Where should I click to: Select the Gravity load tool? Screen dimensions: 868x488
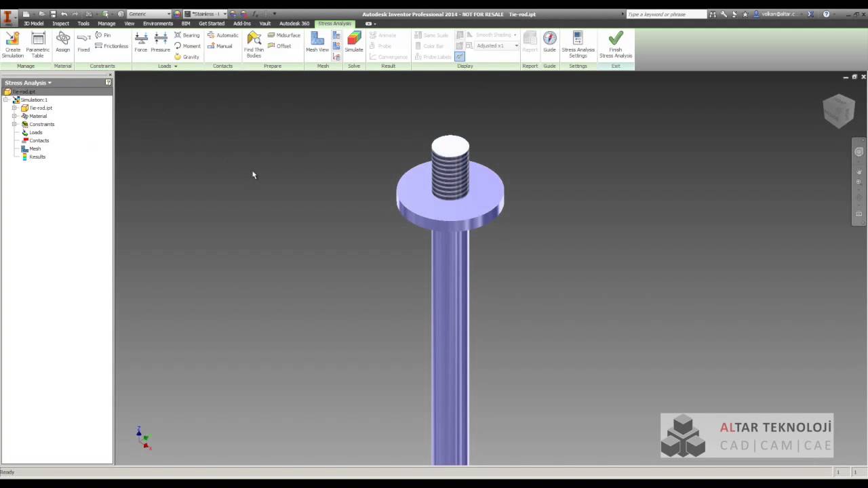[187, 57]
